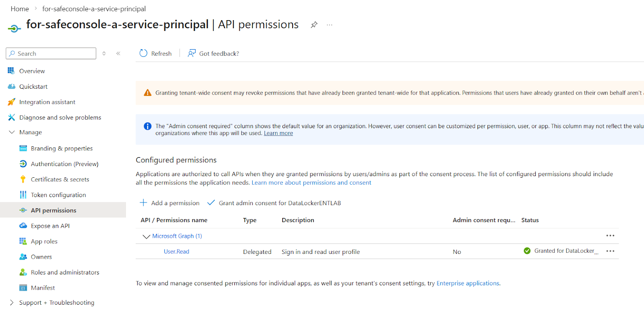644x324 pixels.
Task: Open the User.Read row ellipsis menu
Action: click(610, 251)
